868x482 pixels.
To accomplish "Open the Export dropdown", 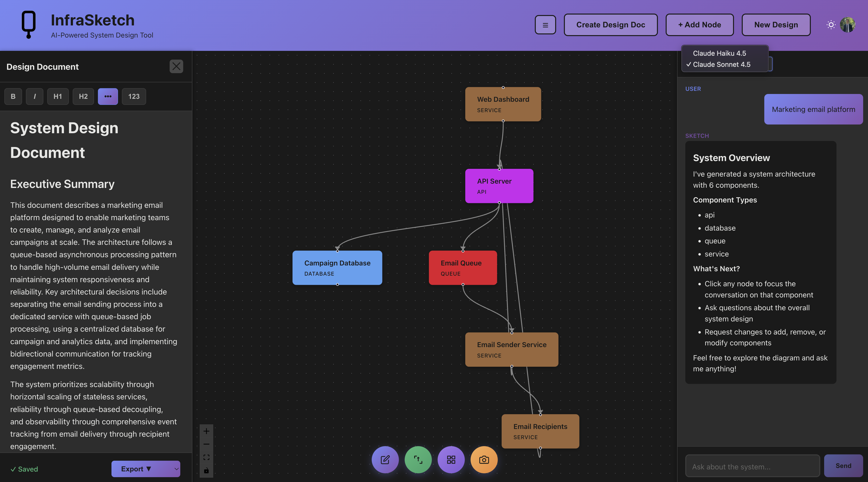I will (146, 469).
